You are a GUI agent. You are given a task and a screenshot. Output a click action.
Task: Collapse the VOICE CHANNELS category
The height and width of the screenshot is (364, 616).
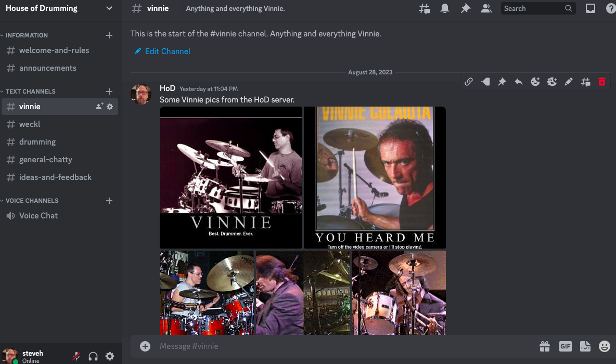pos(31,201)
